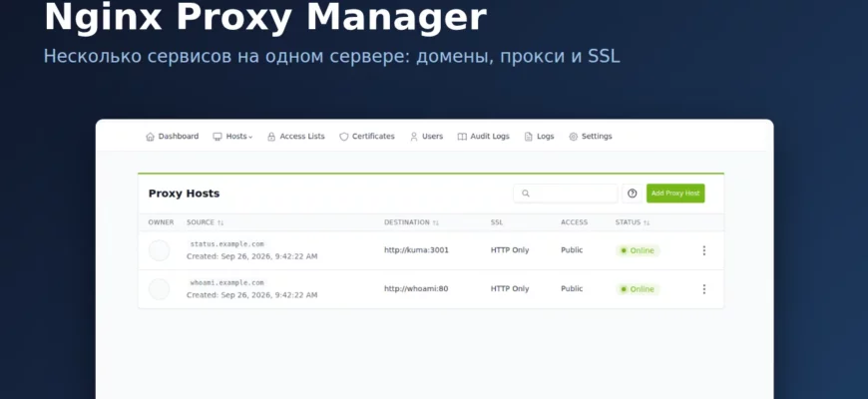Click destination http://whoami:80
This screenshot has height=399, width=868.
coord(416,289)
